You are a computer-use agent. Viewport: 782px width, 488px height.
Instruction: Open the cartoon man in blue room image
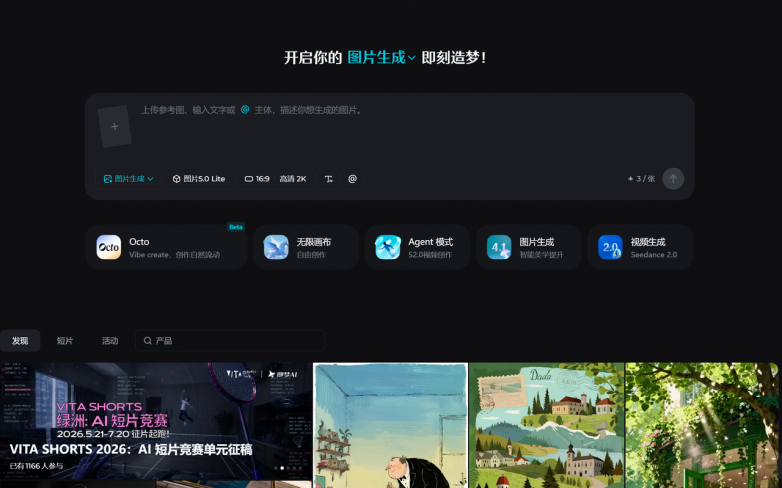(391, 425)
